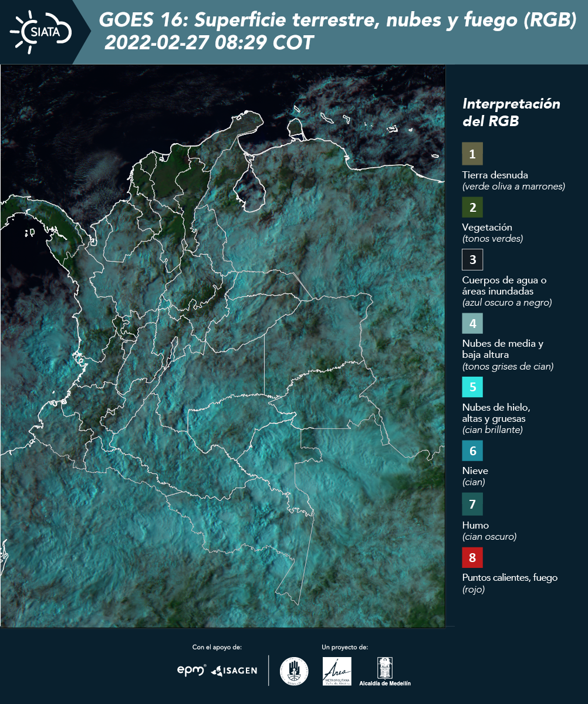Select legend swatch 7 Humo
The image size is (588, 704).
(x=472, y=503)
